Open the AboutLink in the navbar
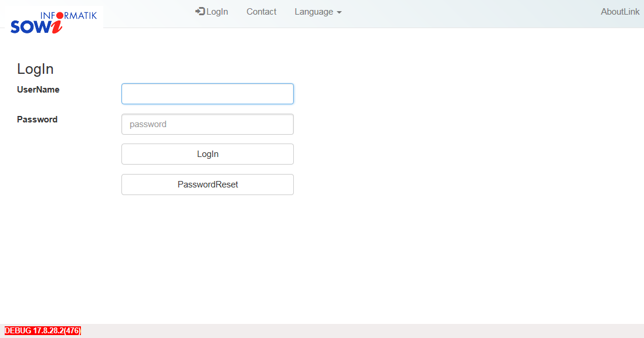This screenshot has height=338, width=644. tap(620, 12)
